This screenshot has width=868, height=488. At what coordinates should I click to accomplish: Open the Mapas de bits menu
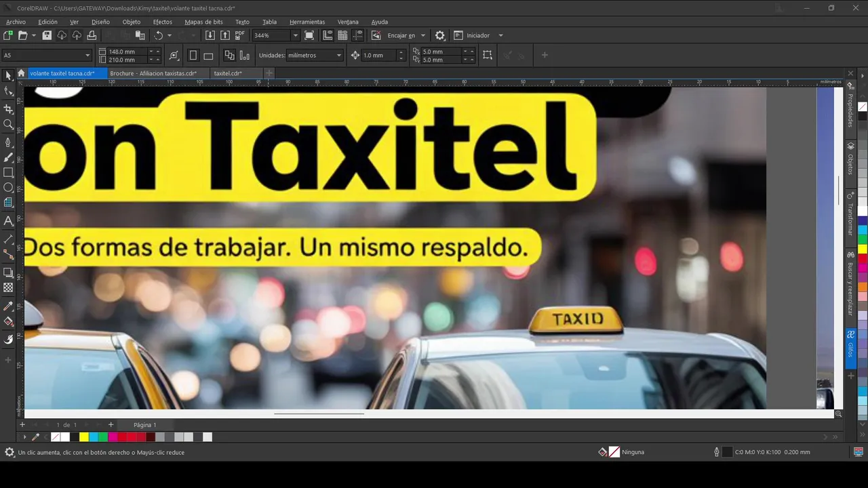pyautogui.click(x=203, y=22)
